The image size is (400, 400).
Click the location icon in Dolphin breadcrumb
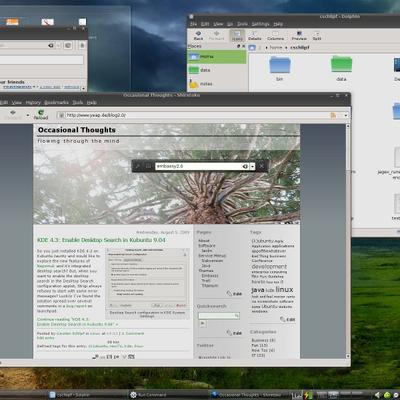click(252, 48)
